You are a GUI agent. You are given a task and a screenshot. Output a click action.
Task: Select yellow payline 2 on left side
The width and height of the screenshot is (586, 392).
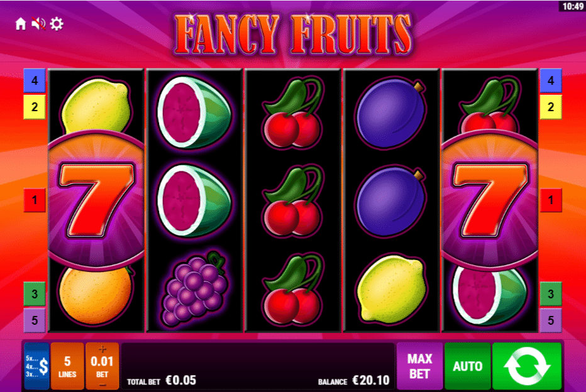pyautogui.click(x=35, y=107)
